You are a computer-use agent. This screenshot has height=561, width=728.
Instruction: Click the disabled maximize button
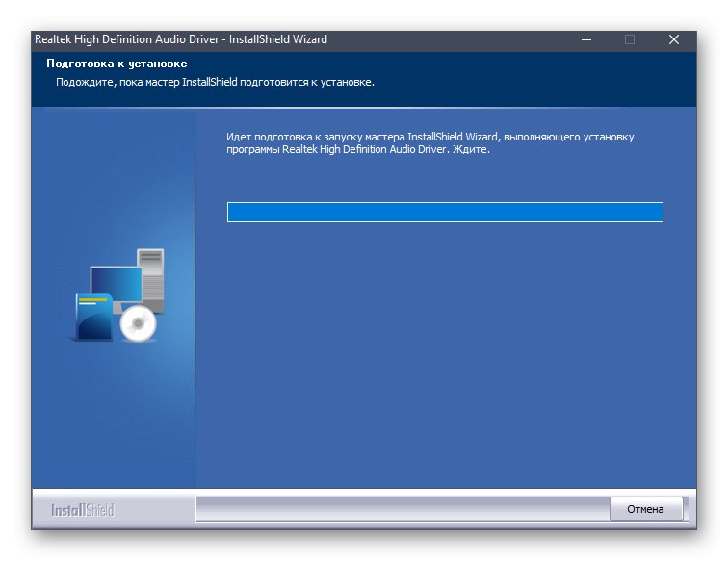[630, 39]
